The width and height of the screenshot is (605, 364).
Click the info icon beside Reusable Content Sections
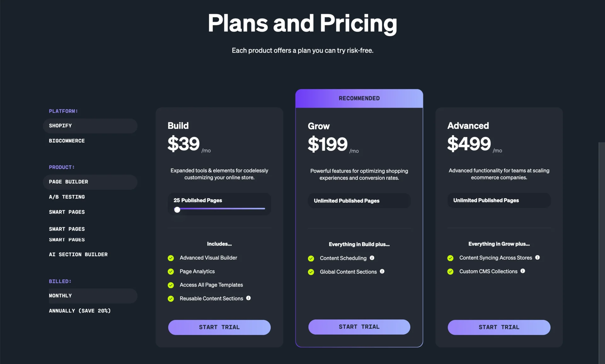coord(249,298)
